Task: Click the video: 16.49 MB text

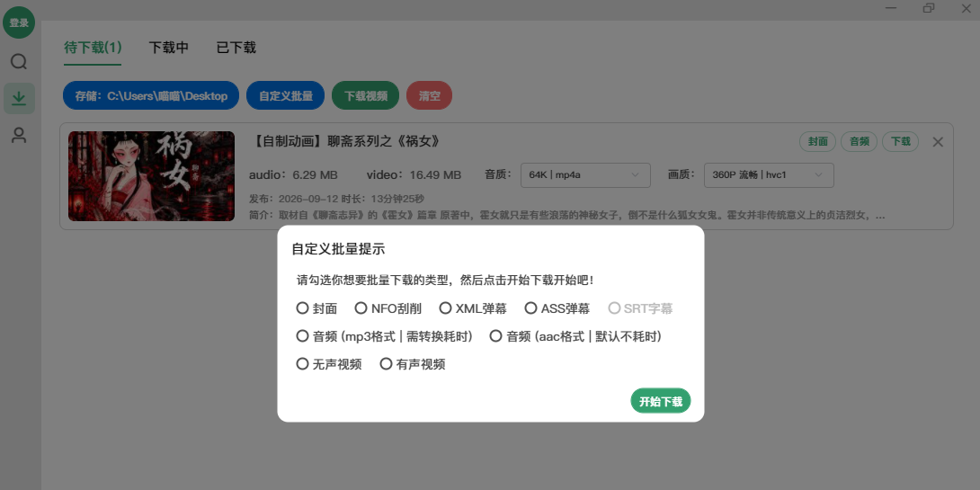Action: 414,175
